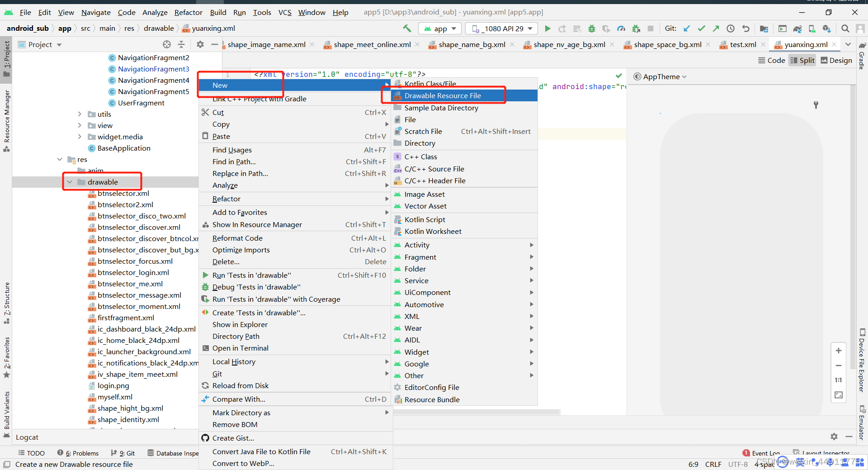Open the AVD Manager icon
This screenshot has width=868, height=470.
pyautogui.click(x=812, y=28)
